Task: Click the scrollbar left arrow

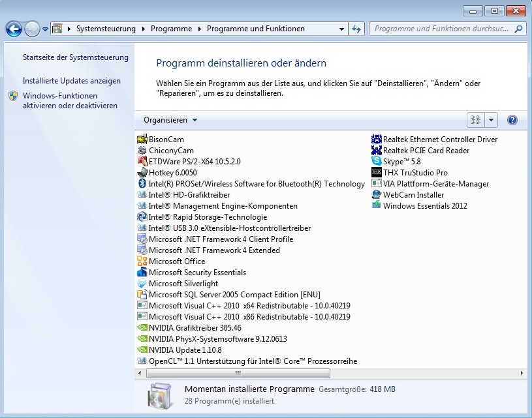Action: click(x=140, y=373)
